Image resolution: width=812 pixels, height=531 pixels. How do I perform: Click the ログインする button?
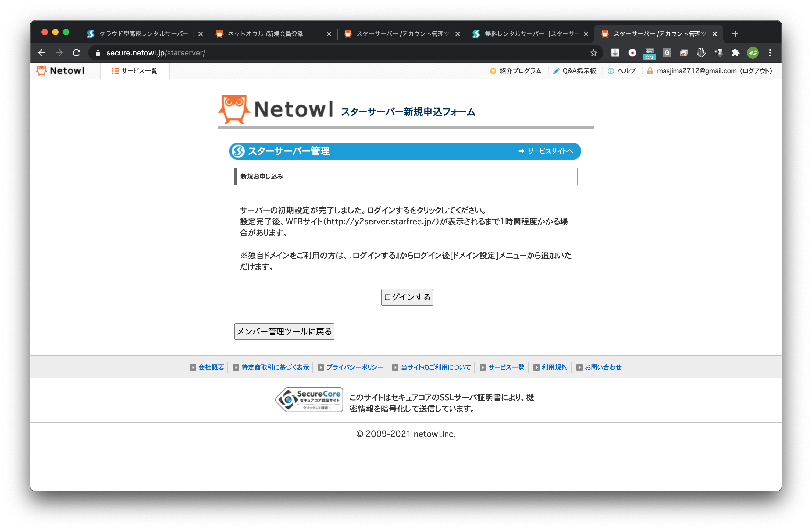click(x=407, y=297)
